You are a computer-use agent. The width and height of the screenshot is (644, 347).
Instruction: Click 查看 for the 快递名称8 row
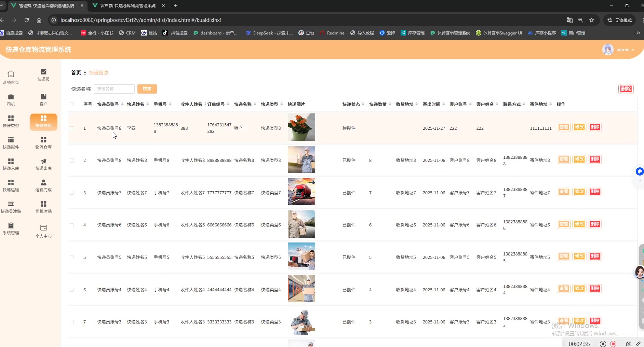click(564, 159)
